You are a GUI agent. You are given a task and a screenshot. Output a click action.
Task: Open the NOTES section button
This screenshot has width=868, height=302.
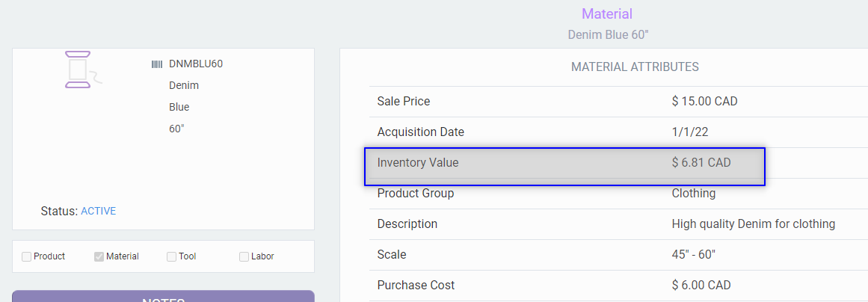tap(163, 297)
